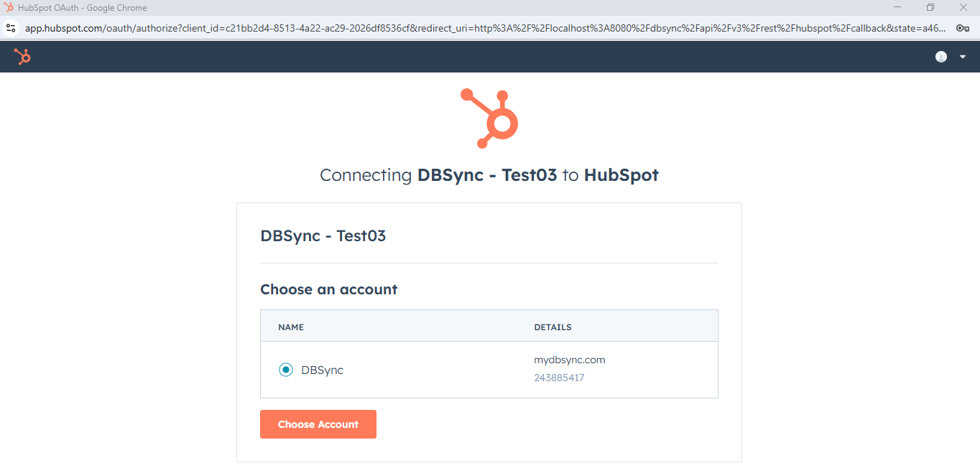This screenshot has width=980, height=463.
Task: Click the account ID 243885417
Action: pos(558,378)
